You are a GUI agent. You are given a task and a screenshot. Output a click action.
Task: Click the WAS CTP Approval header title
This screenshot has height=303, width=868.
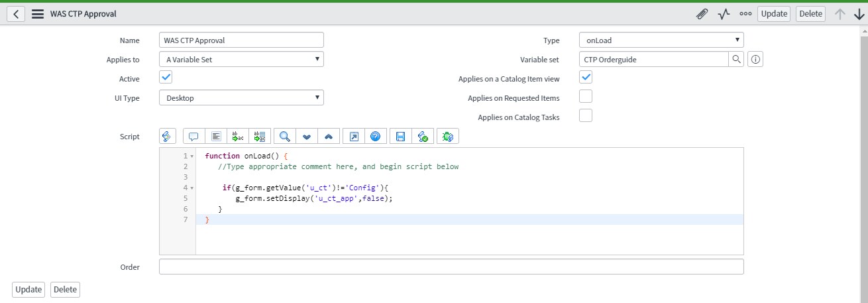83,14
